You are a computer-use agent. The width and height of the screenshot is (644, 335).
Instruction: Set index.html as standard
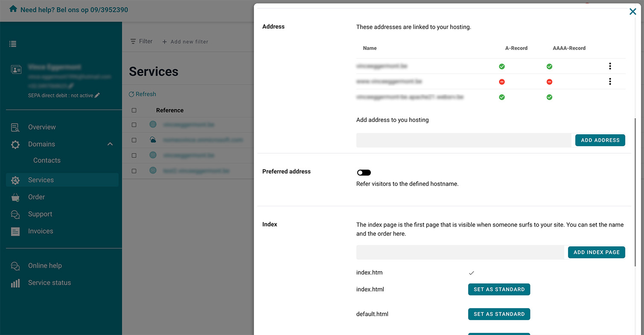click(499, 289)
